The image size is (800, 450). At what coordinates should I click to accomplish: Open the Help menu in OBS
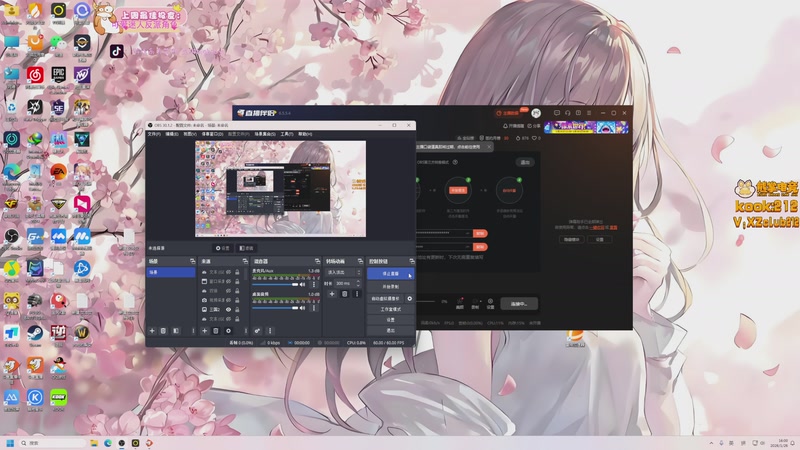[x=305, y=134]
